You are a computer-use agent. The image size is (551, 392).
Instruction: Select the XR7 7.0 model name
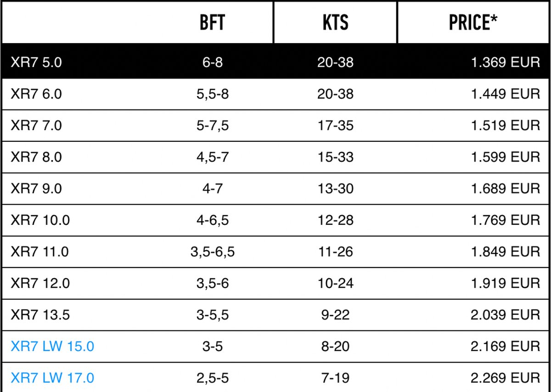click(36, 125)
